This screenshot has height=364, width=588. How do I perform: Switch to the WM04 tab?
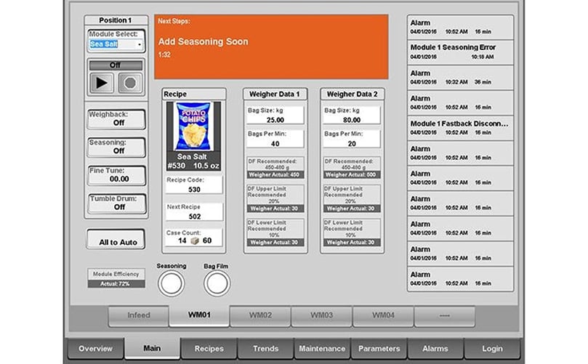[383, 316]
